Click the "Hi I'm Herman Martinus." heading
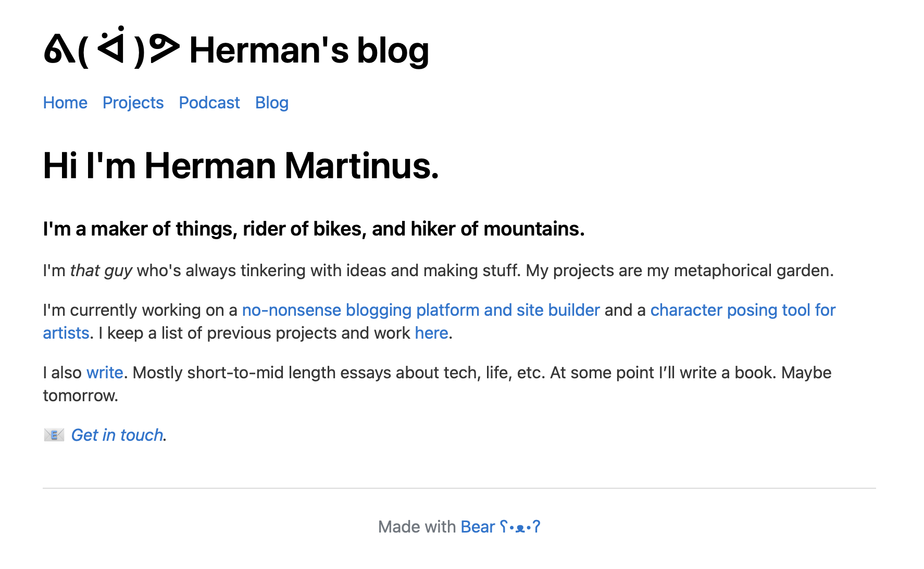Viewport: 924px width, 569px height. (241, 166)
